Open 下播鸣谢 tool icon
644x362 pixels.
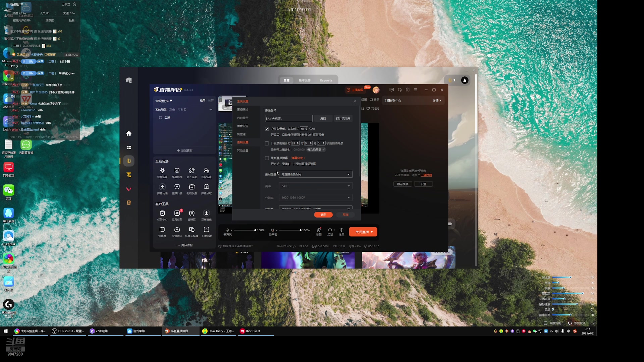pyautogui.click(x=206, y=230)
